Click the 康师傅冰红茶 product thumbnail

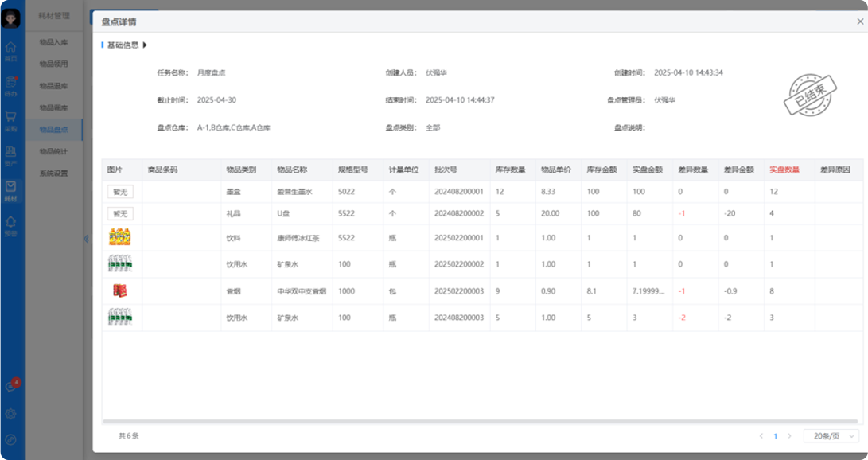[x=119, y=237]
